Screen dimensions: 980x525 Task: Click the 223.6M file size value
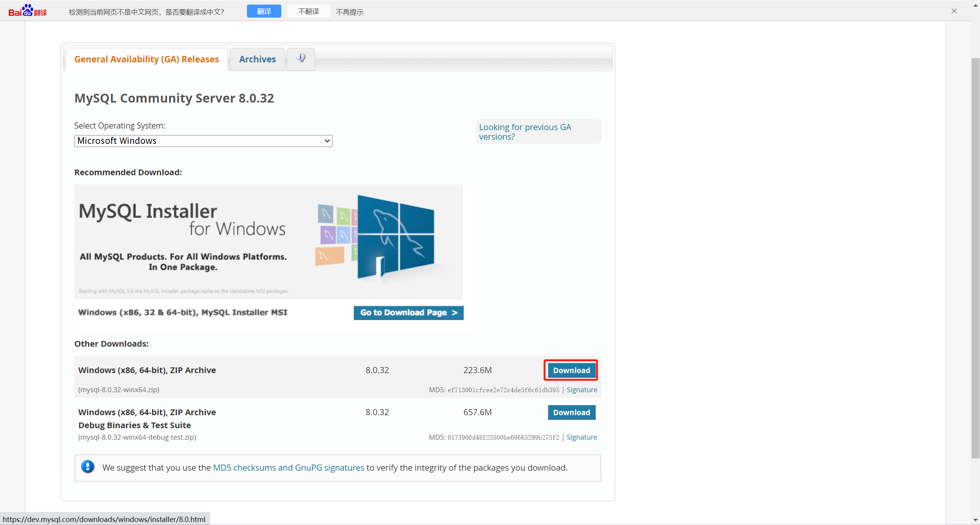point(477,370)
